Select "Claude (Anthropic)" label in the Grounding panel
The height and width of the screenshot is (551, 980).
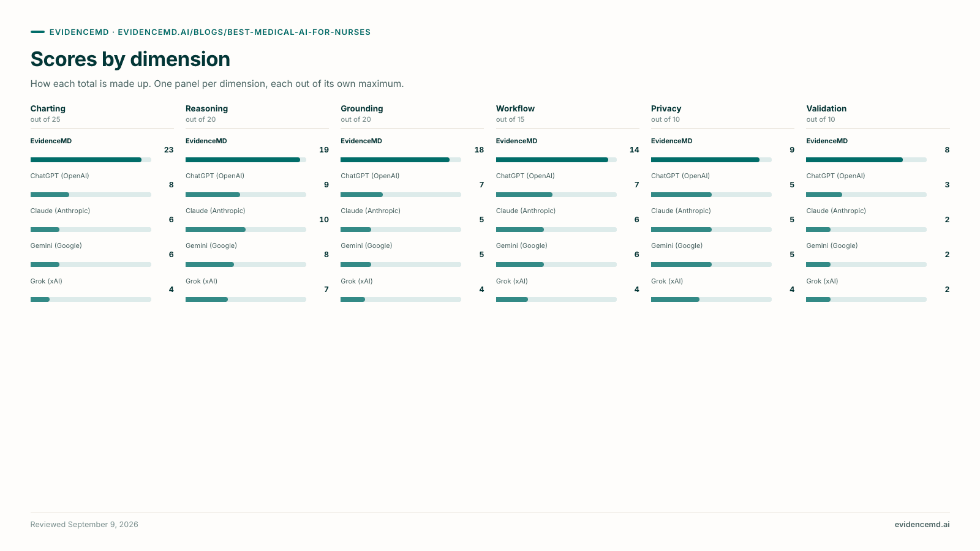click(x=371, y=211)
